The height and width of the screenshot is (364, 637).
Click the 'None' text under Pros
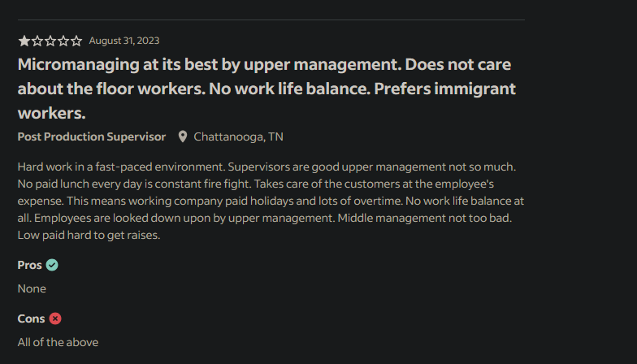click(x=32, y=288)
